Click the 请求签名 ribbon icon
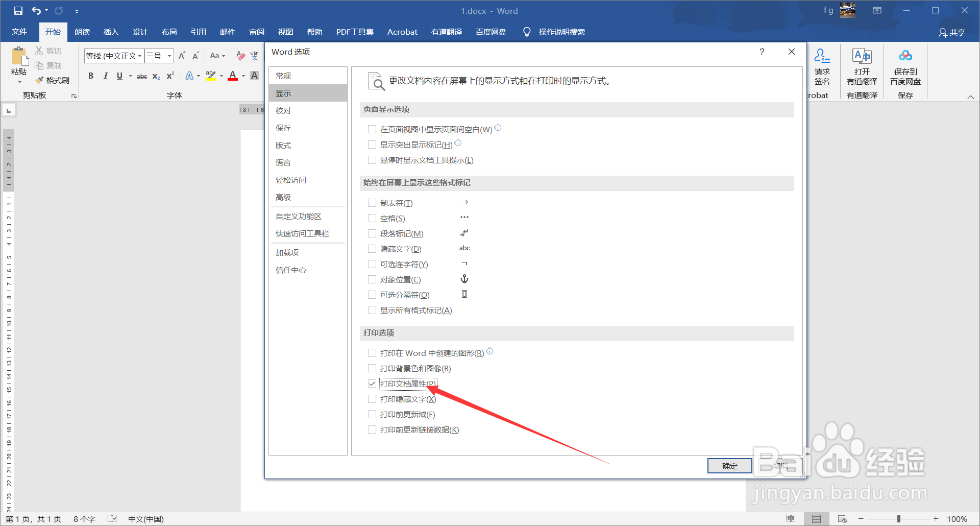Screen dimensions: 980x526 click(822, 67)
